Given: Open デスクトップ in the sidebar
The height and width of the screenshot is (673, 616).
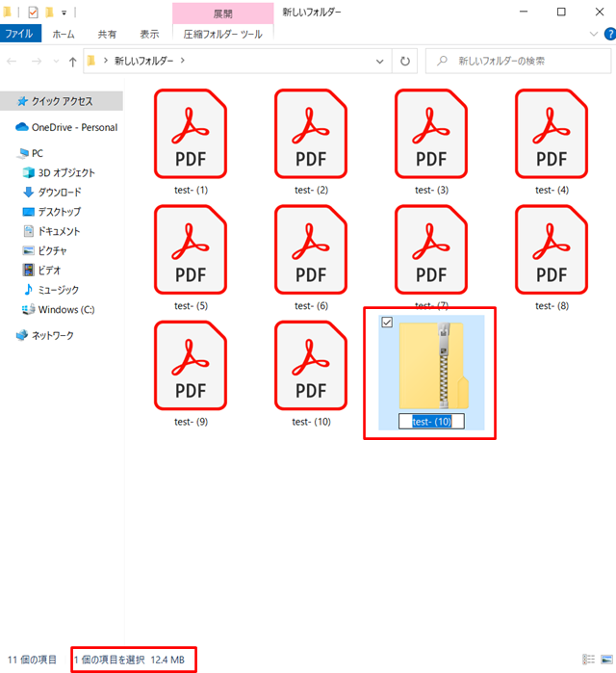Looking at the screenshot, I should pos(51,212).
